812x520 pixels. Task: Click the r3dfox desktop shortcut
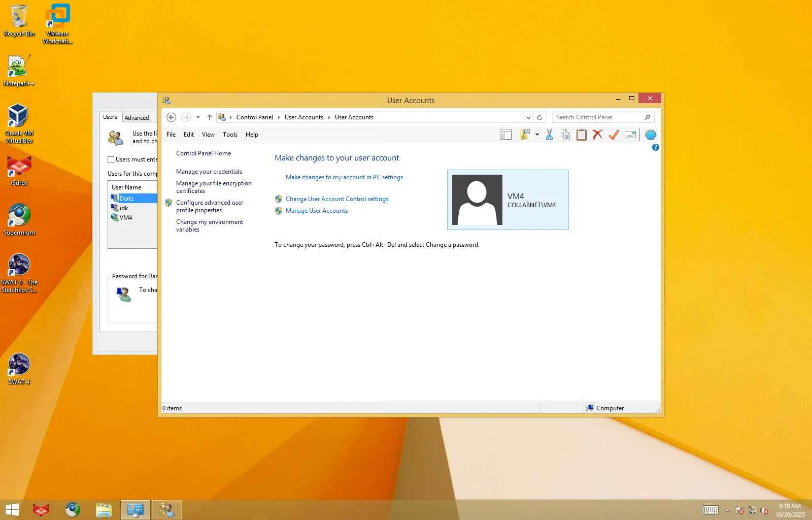(19, 171)
